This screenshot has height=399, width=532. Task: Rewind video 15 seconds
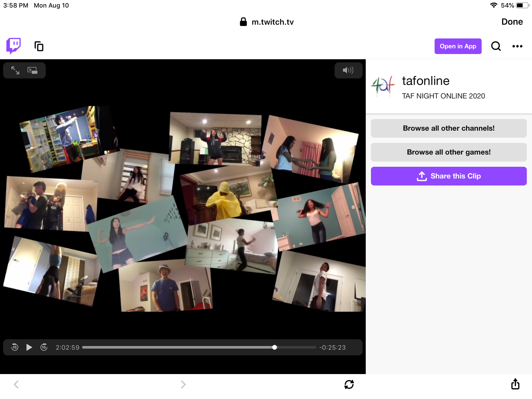pos(15,347)
